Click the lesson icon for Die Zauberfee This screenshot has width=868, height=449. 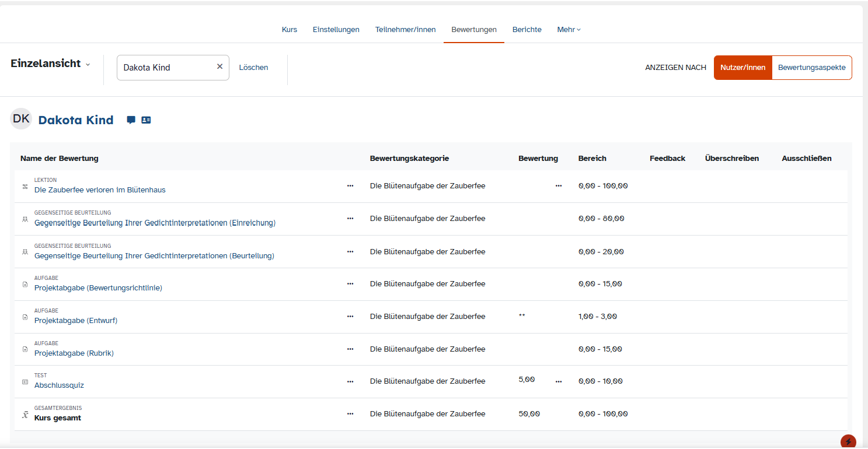tap(25, 187)
